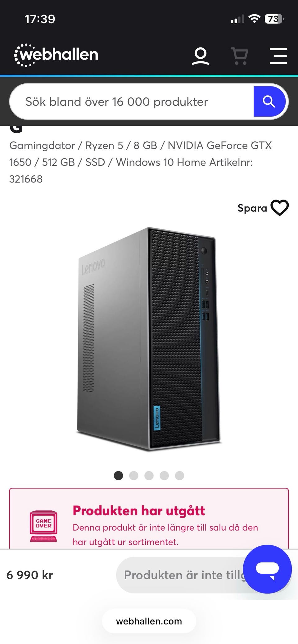Focus the product search field
This screenshot has width=298, height=644.
tap(132, 102)
